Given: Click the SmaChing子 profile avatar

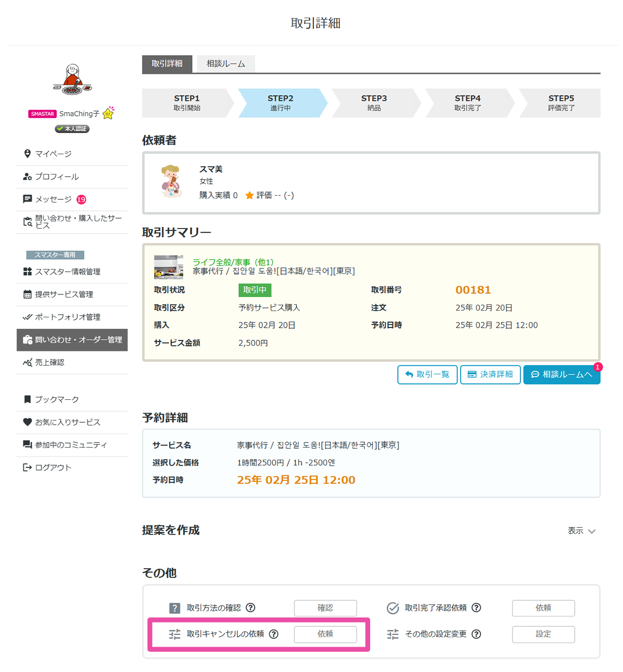Looking at the screenshot, I should coord(72,79).
